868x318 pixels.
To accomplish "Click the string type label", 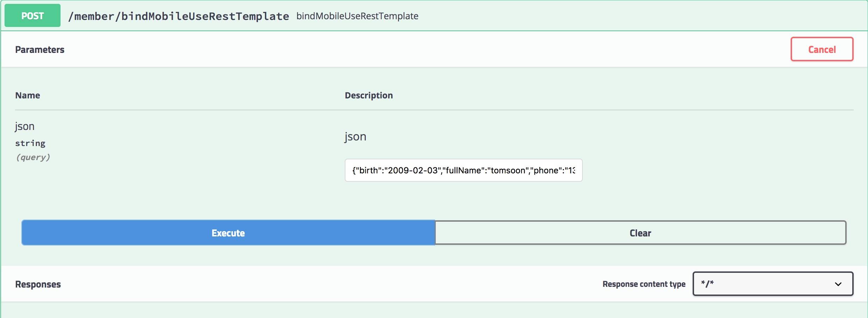I will tap(30, 143).
